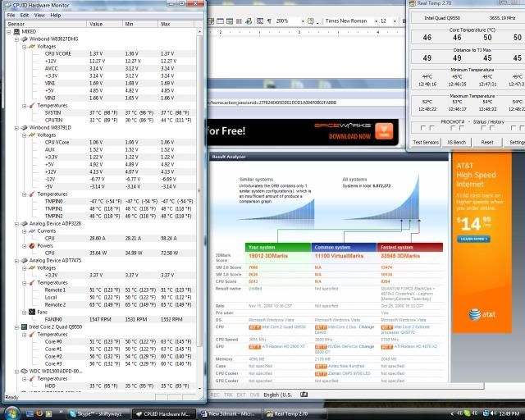This screenshot has width=525, height=420.
Task: Click the network icon in system tray
Action: coord(486,413)
